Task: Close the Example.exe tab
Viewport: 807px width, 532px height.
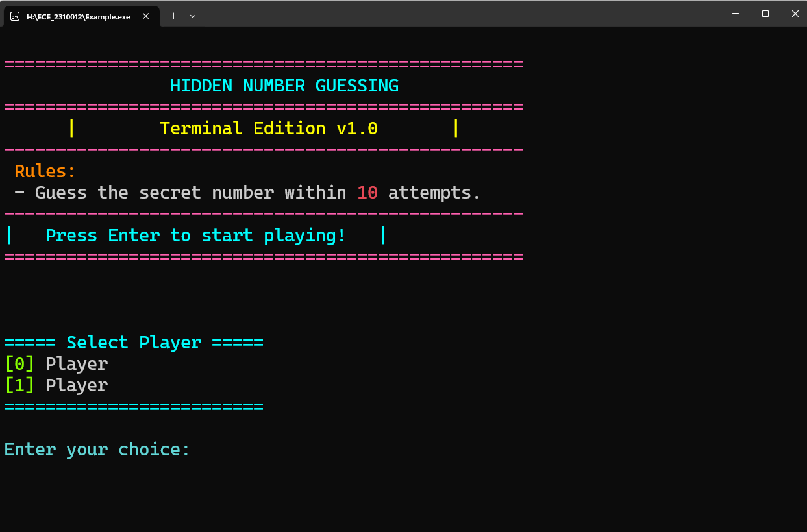Action: pyautogui.click(x=147, y=16)
